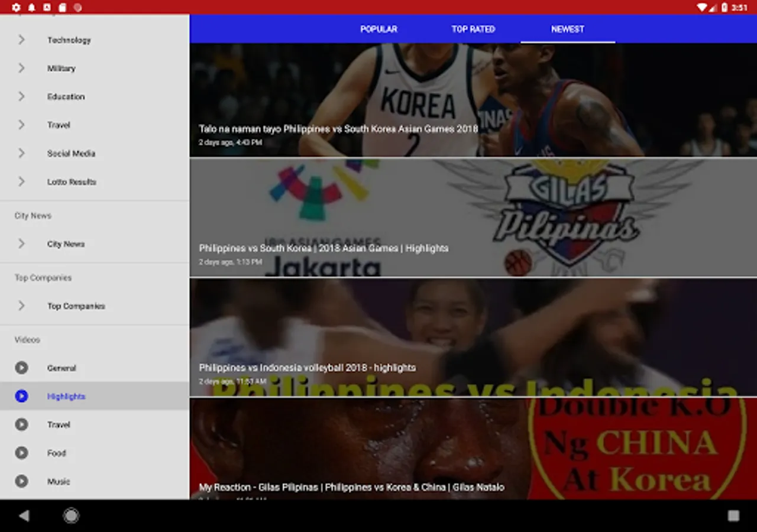Open the My Reaction Gilas Pilipinas video
The height and width of the screenshot is (532, 757).
tap(473, 449)
